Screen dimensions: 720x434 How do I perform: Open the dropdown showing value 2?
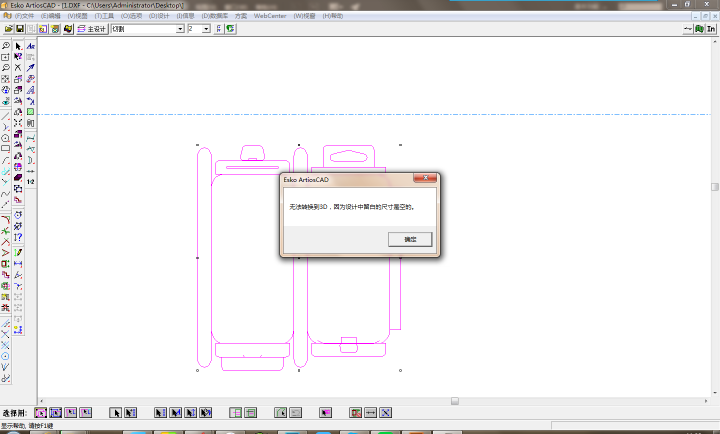click(x=206, y=29)
